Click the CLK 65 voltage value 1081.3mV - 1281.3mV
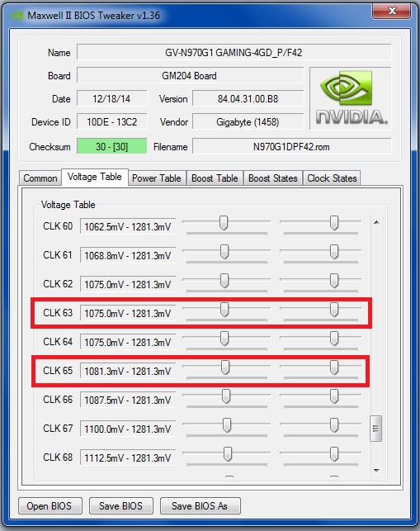The image size is (420, 531). tap(128, 371)
